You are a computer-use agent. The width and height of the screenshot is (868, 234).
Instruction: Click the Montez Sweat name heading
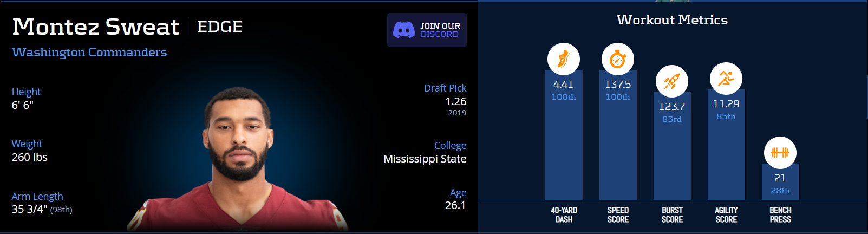click(x=95, y=27)
